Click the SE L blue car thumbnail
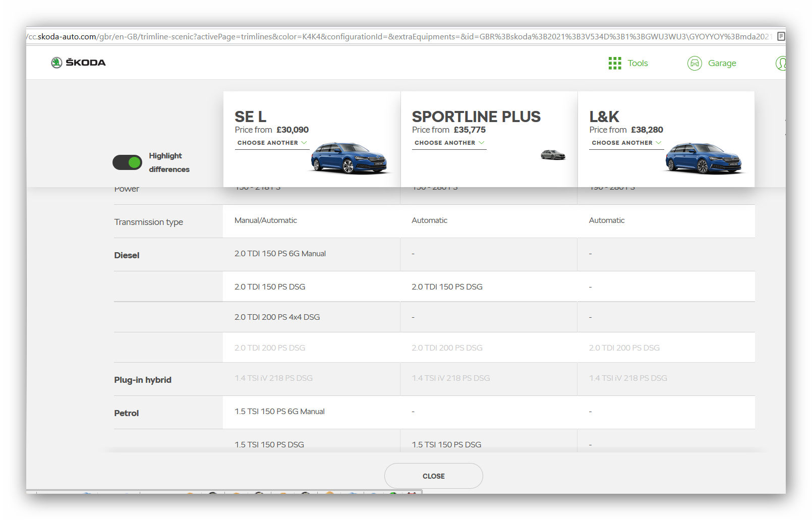Viewport: 812px width, 520px height. click(349, 158)
